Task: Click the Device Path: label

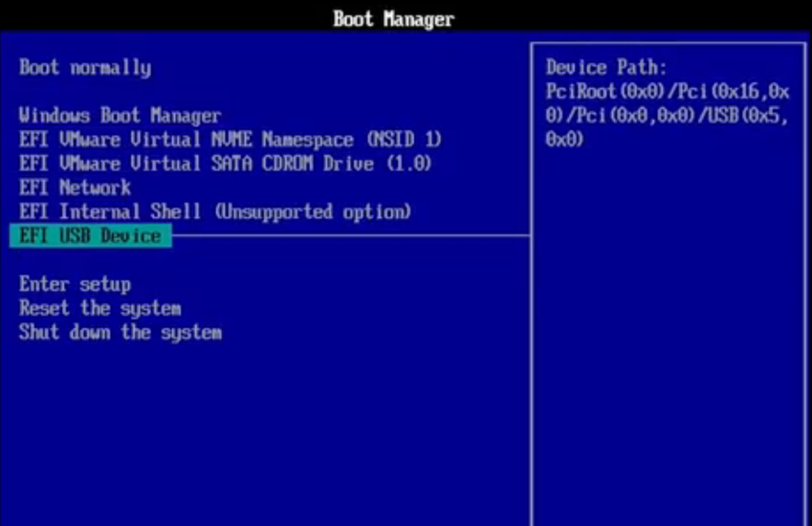Action: pyautogui.click(x=606, y=67)
